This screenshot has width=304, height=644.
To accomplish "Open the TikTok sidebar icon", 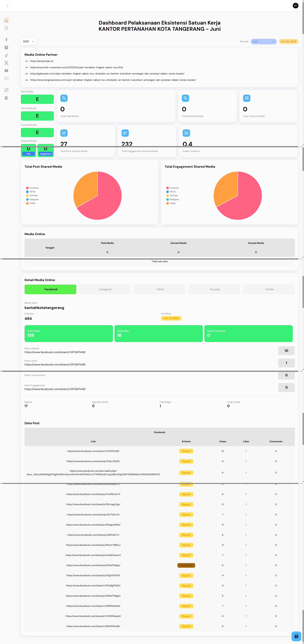I will pos(6,55).
